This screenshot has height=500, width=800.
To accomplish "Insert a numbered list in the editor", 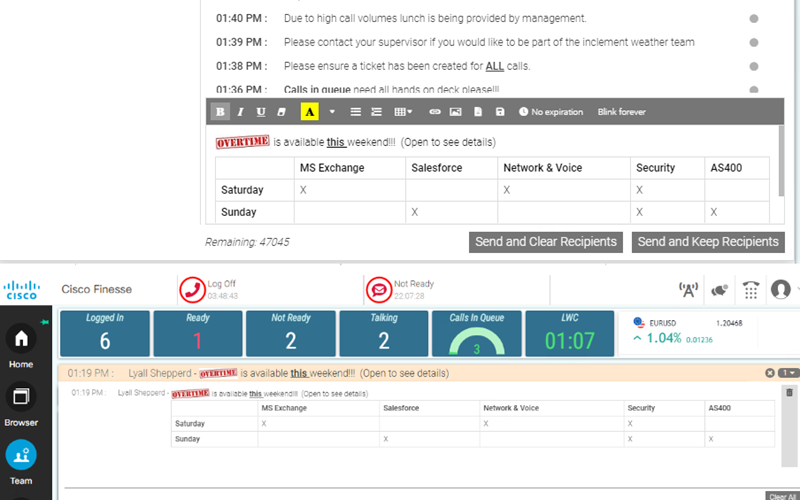I will [377, 112].
